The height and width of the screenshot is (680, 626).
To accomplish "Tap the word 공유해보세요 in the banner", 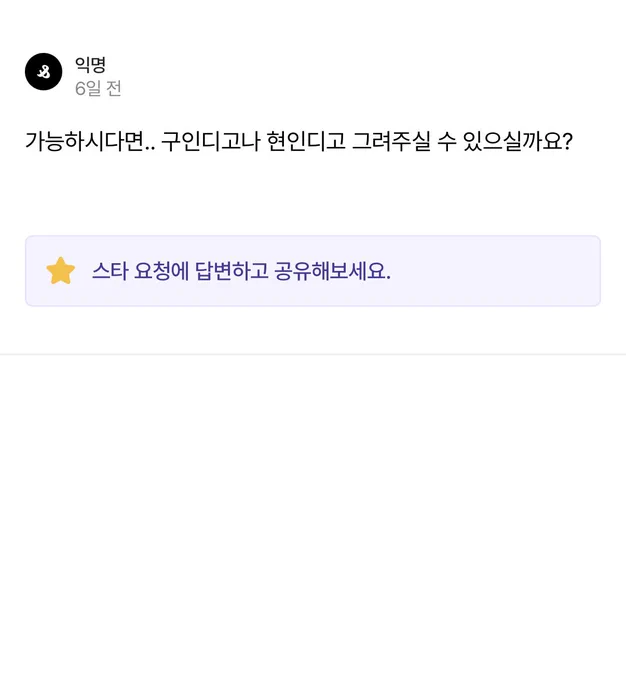I will tap(333, 271).
